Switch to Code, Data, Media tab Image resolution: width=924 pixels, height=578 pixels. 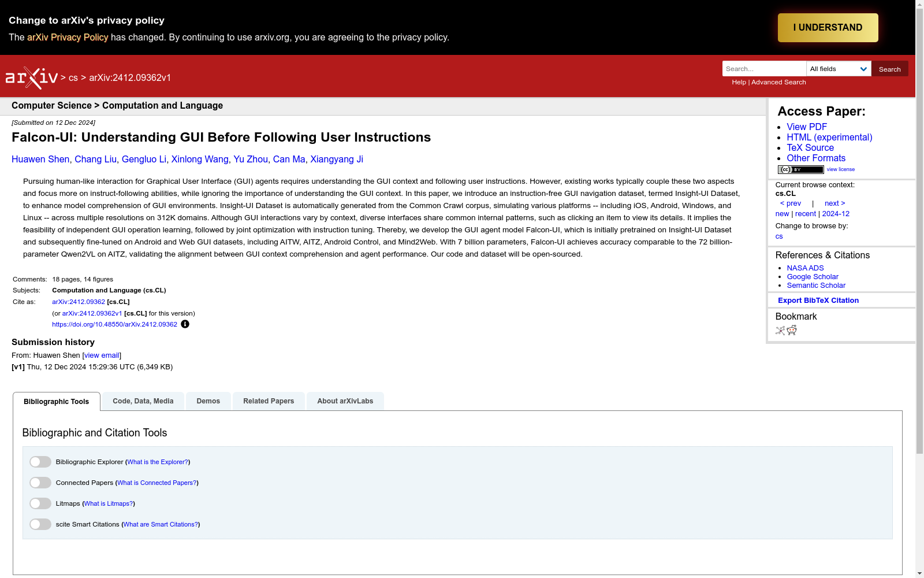[x=143, y=401]
